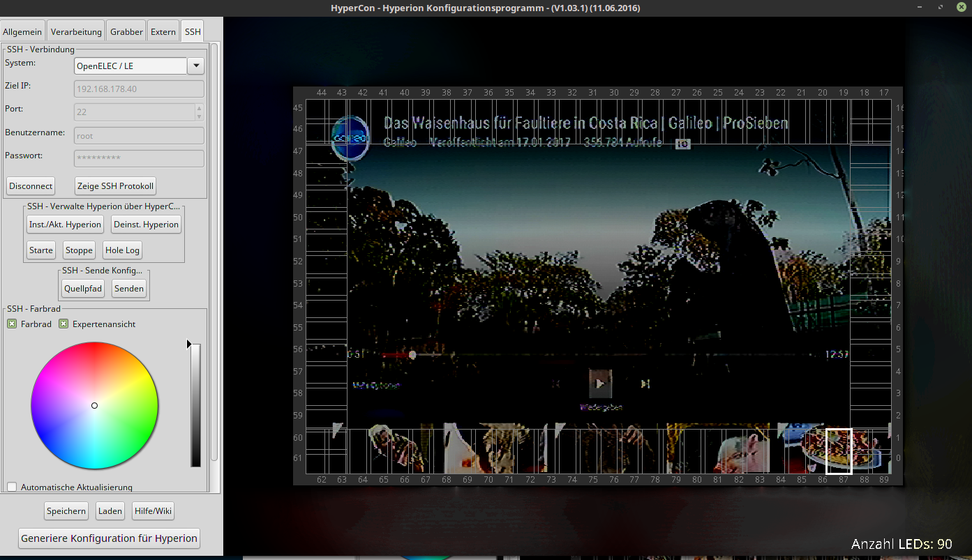Toggle the Expertenansicht checkbox

click(x=63, y=324)
